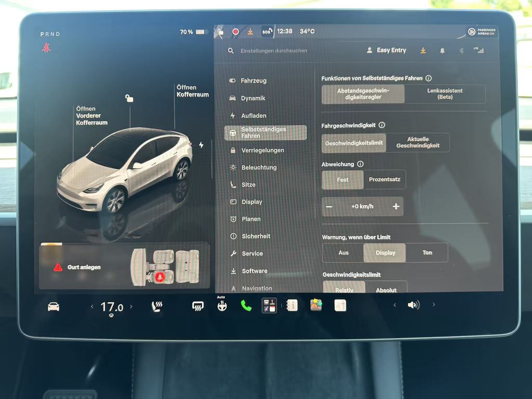Toggle the heated steering wheel Auto icon
The width and height of the screenshot is (532, 399).
point(222,304)
